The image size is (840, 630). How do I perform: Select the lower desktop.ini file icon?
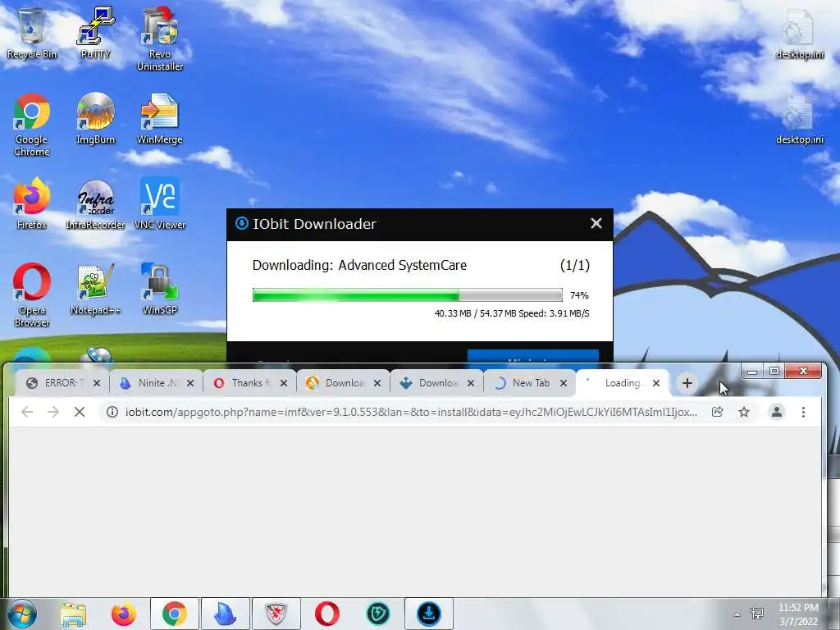[x=799, y=120]
